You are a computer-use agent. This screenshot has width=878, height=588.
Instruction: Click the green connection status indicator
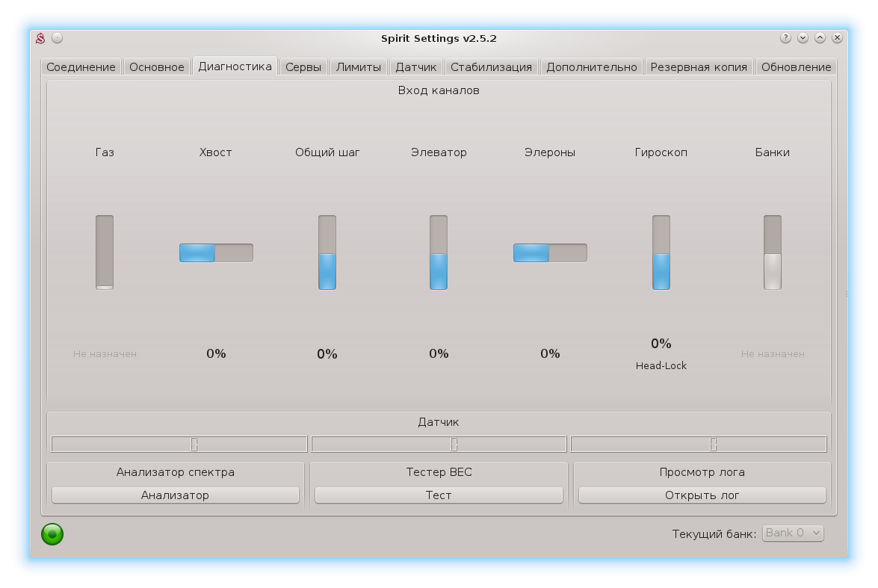point(52,533)
